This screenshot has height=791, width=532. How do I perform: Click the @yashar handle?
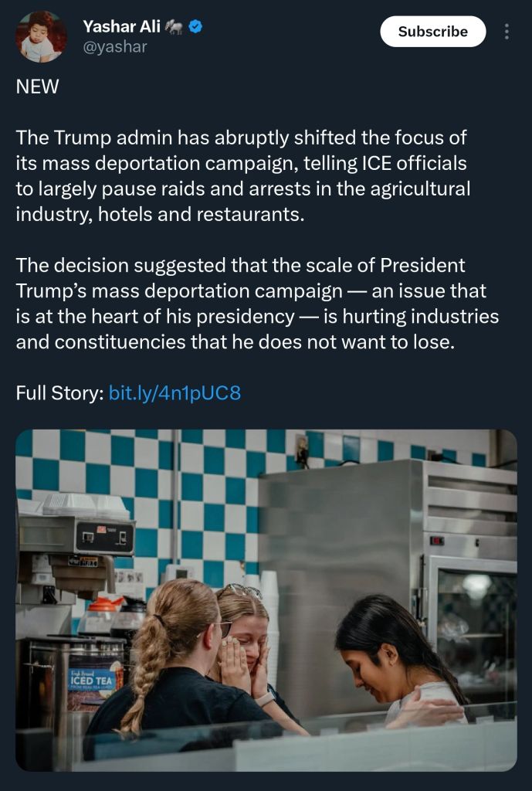pos(115,47)
